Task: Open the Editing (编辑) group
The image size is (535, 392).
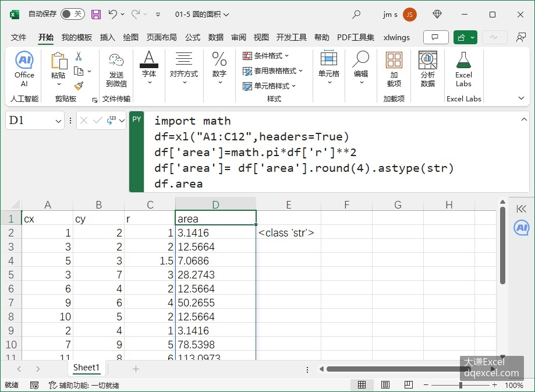Action: pos(361,68)
